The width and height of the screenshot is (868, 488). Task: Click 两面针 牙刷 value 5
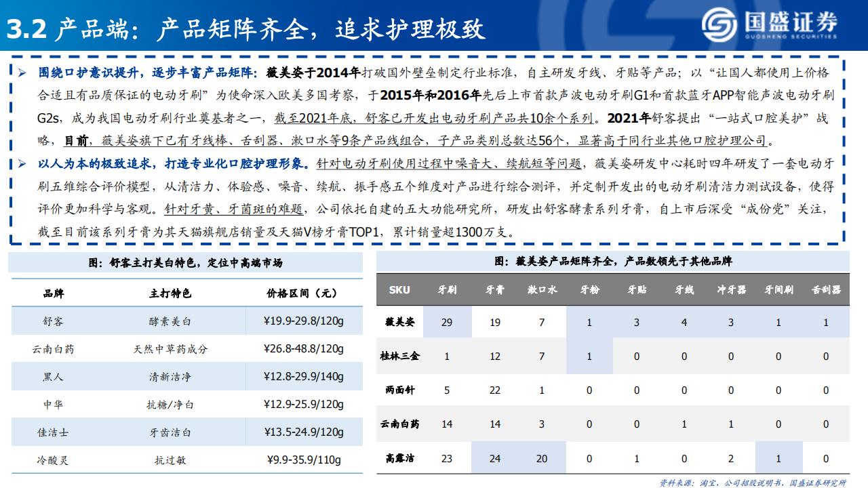(447, 390)
